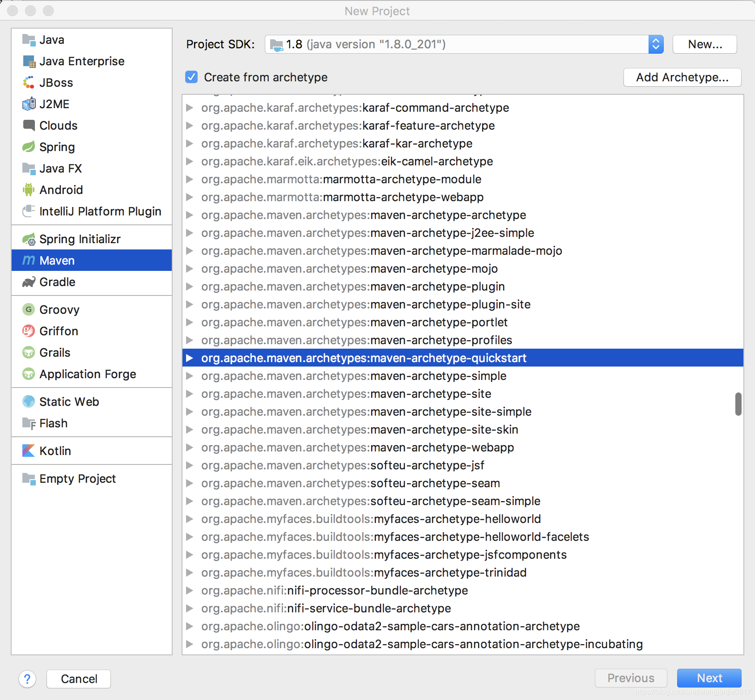Click the Spring Initializr icon
Viewport: 755px width, 700px height.
pos(29,239)
